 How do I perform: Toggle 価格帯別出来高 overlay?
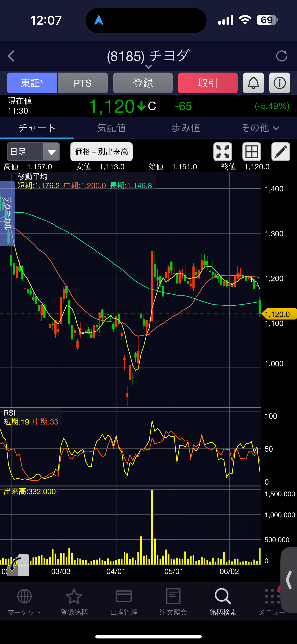pyautogui.click(x=102, y=152)
